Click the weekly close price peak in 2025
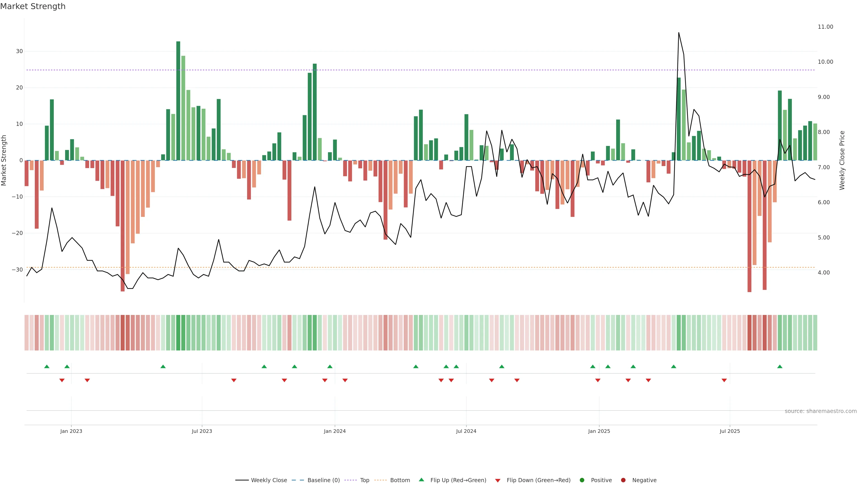 click(x=679, y=33)
